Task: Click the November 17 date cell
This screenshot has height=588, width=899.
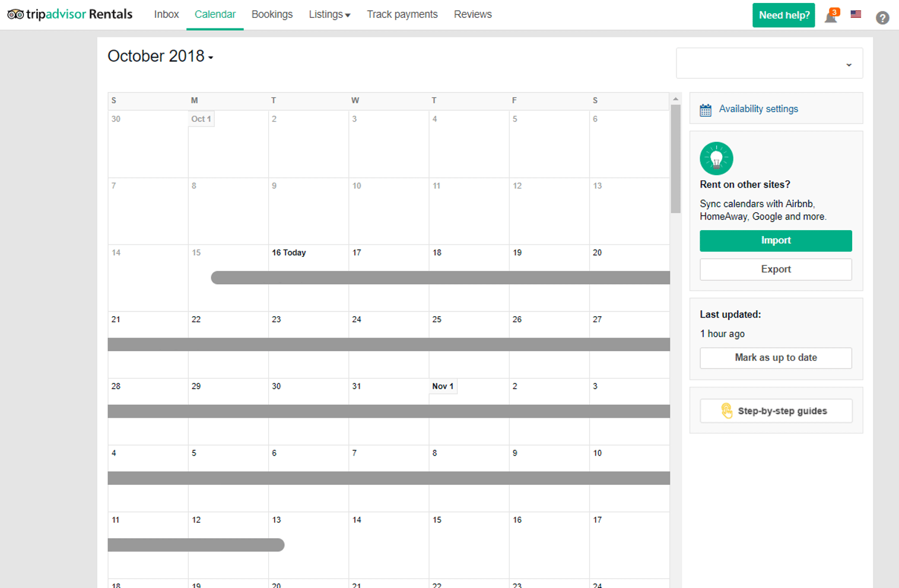Action: coord(630,545)
